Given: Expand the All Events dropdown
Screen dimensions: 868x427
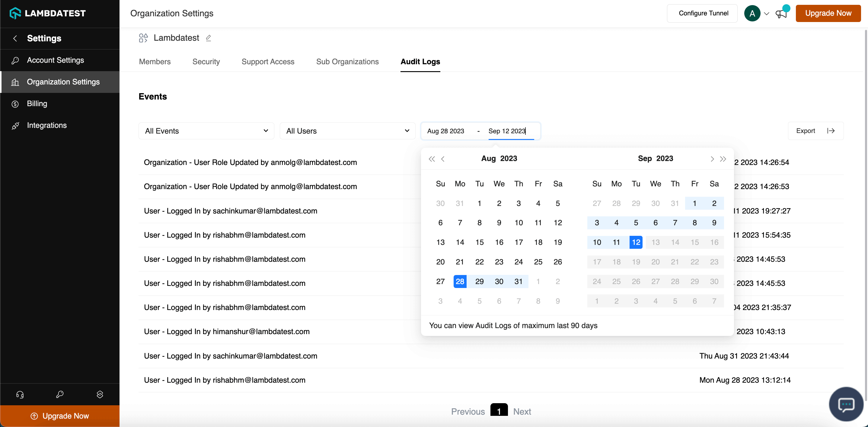Looking at the screenshot, I should (206, 131).
